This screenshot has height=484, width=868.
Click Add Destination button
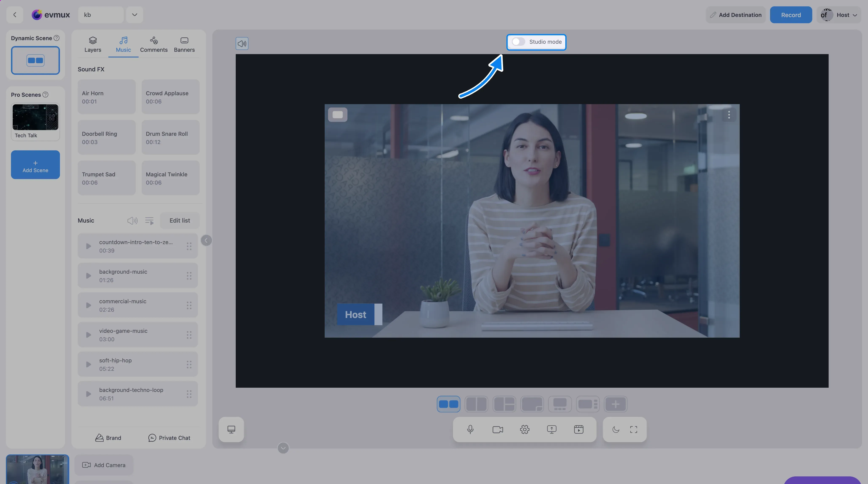click(736, 15)
